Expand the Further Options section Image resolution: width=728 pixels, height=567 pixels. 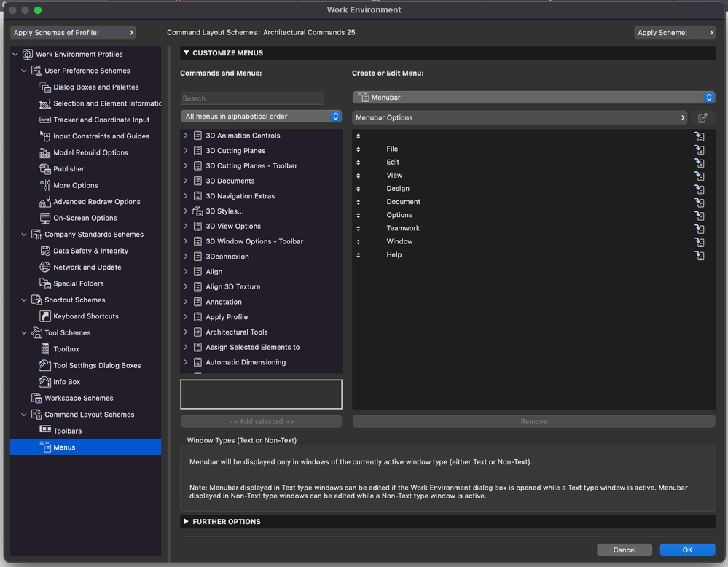pos(187,522)
